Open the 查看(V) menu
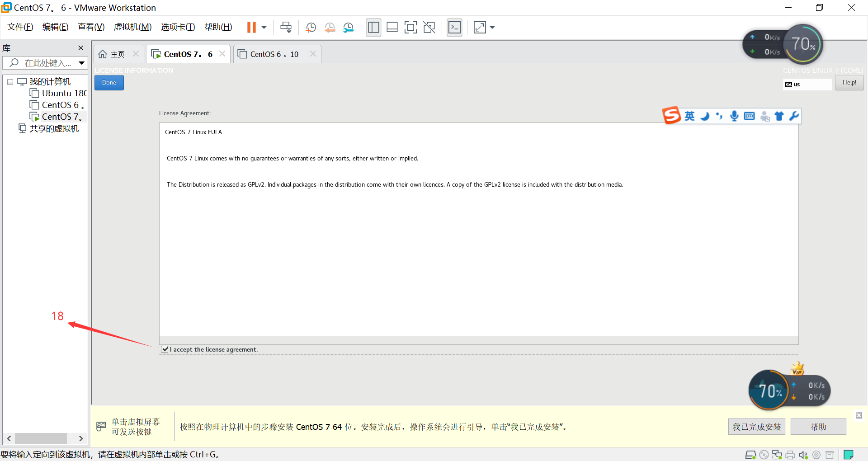868x461 pixels. click(x=91, y=27)
